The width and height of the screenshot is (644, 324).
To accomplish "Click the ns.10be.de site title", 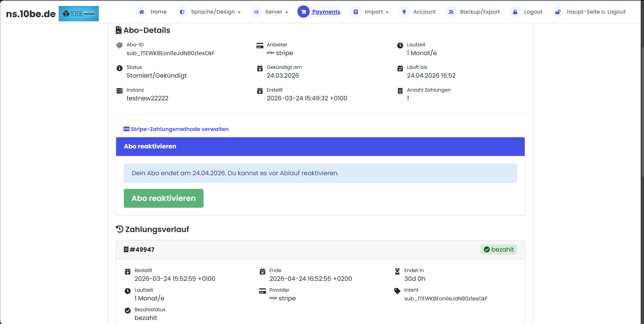I will 31,14.
